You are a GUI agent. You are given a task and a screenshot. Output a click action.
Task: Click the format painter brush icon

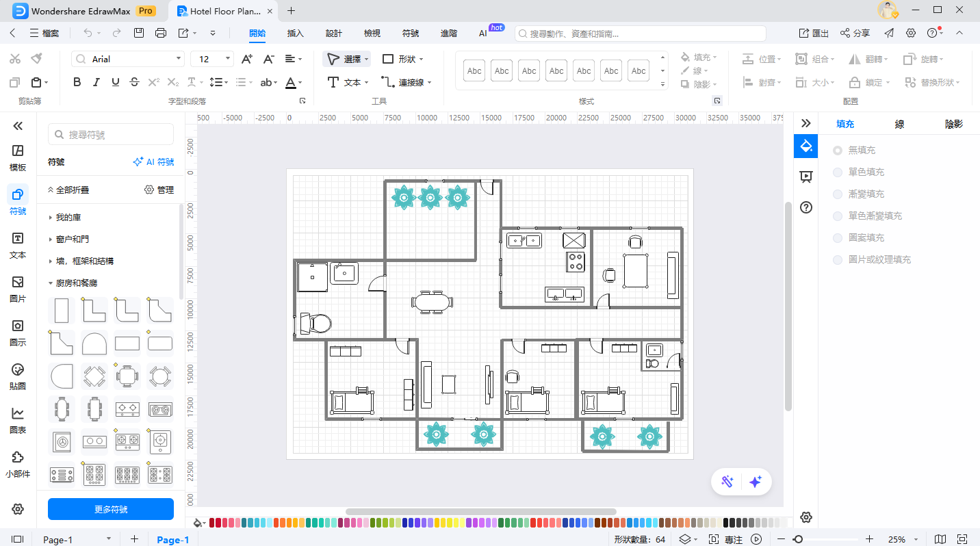(37, 59)
